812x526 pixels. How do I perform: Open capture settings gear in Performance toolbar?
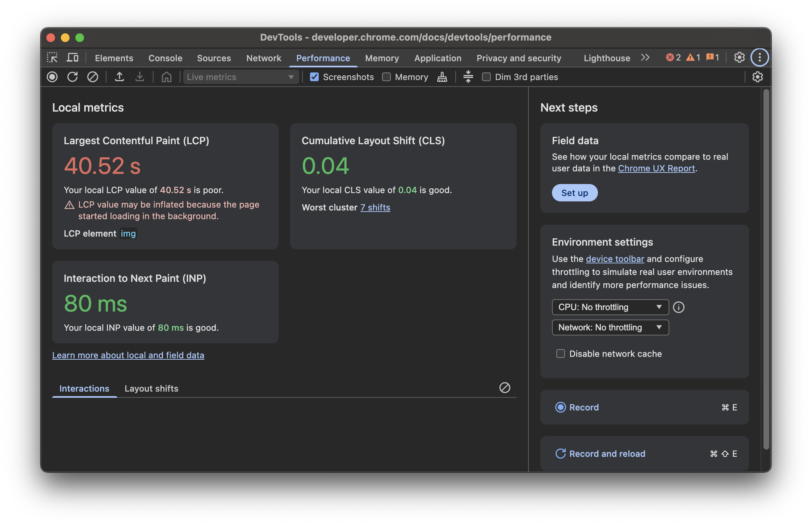757,77
